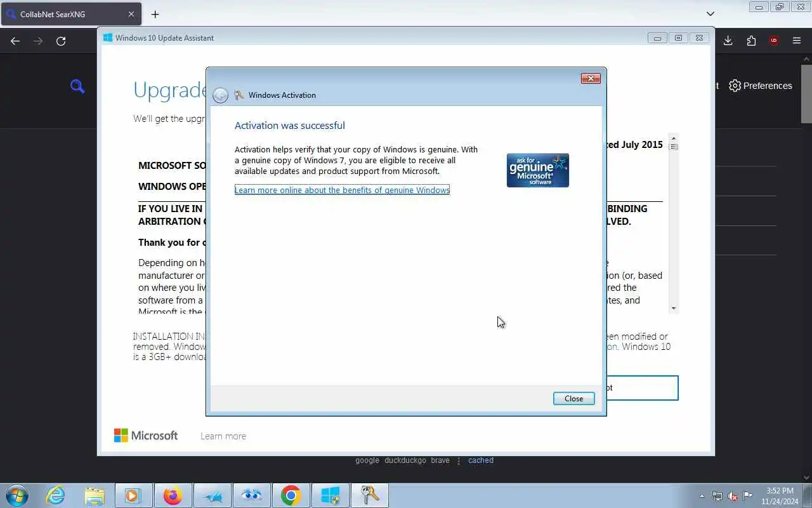Viewport: 812px width, 508px height.
Task: Click the browser page scrollbar thumb
Action: [806, 93]
